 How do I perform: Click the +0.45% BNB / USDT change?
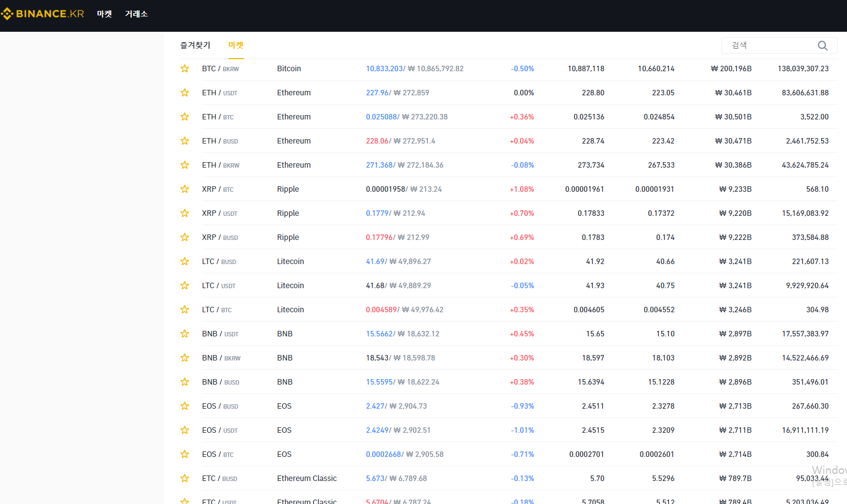[522, 334]
